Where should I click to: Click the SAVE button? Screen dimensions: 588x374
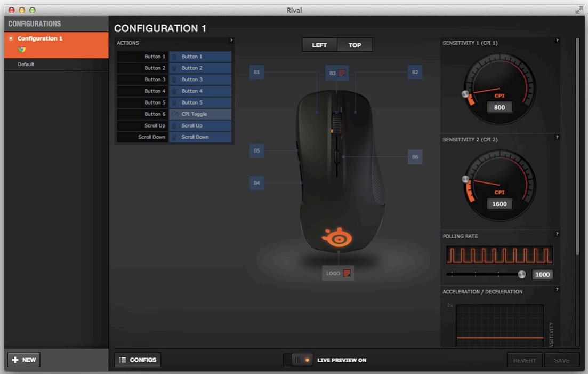tap(562, 361)
